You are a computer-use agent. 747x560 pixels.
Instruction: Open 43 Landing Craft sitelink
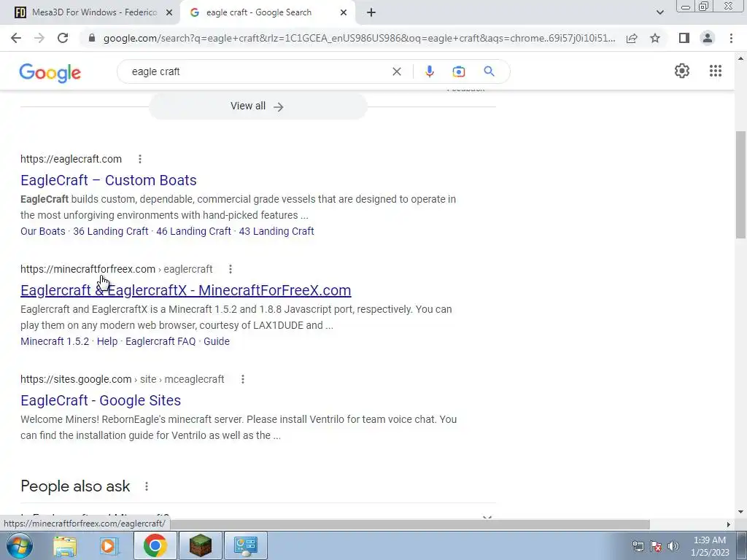click(276, 231)
